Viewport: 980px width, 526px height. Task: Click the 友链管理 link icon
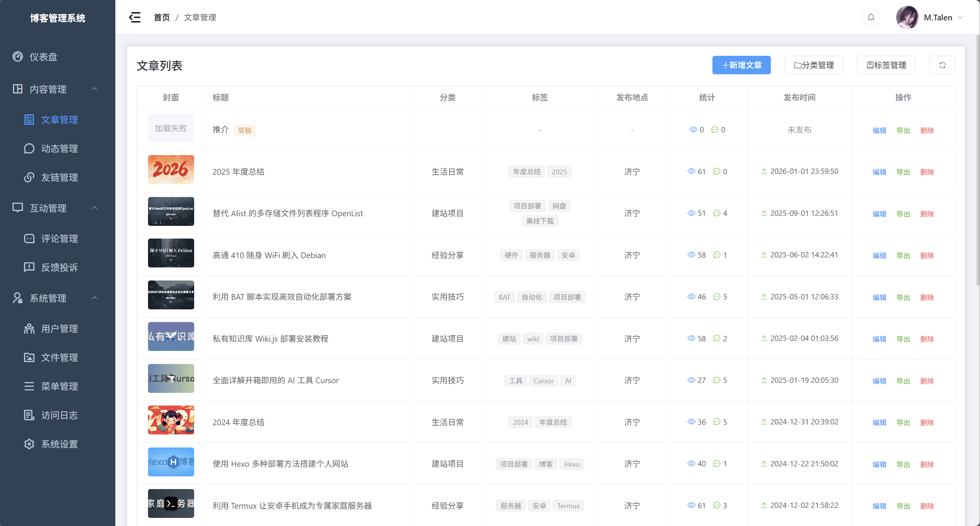[29, 177]
